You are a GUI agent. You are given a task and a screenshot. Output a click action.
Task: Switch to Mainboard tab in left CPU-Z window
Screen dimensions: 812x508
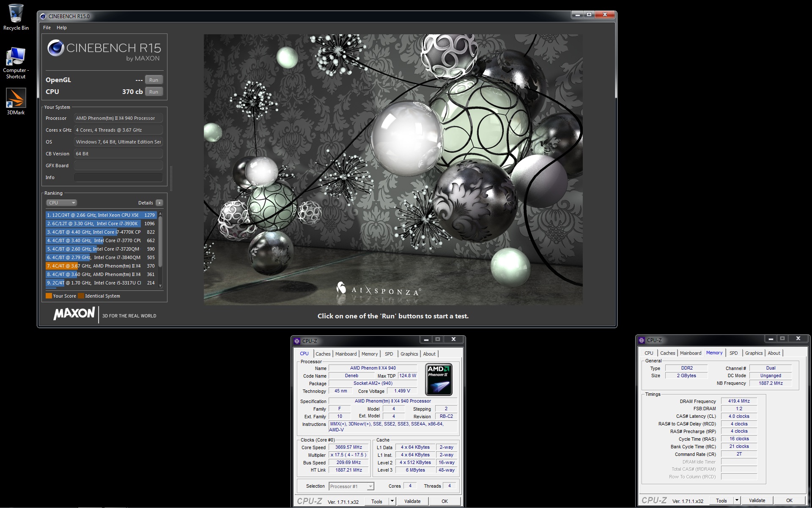pos(346,354)
